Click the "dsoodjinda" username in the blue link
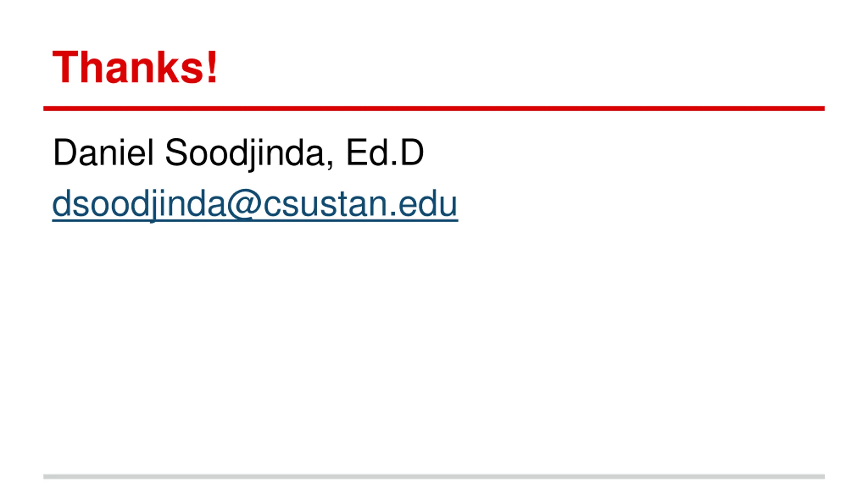868x488 pixels. tap(139, 204)
